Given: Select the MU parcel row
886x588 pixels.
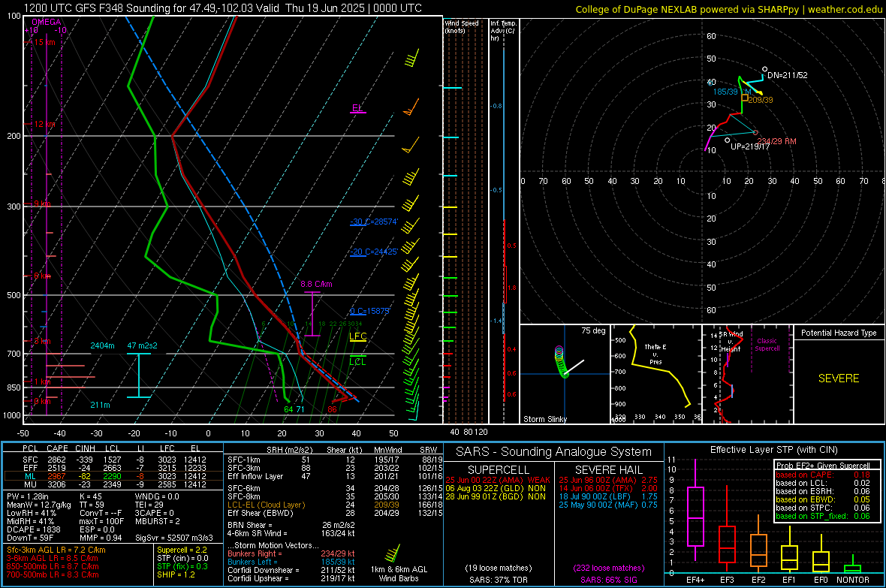Looking at the screenshot, I should pos(113,484).
